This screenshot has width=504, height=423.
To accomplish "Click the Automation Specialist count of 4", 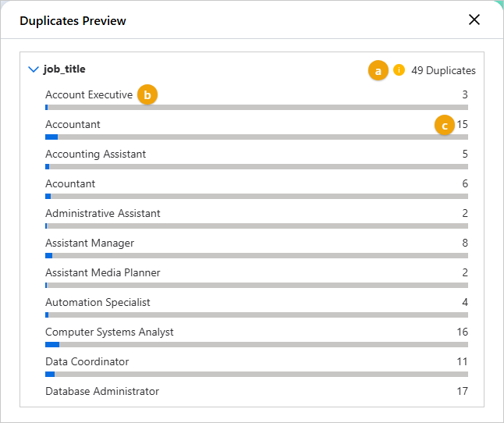I will click(x=465, y=302).
